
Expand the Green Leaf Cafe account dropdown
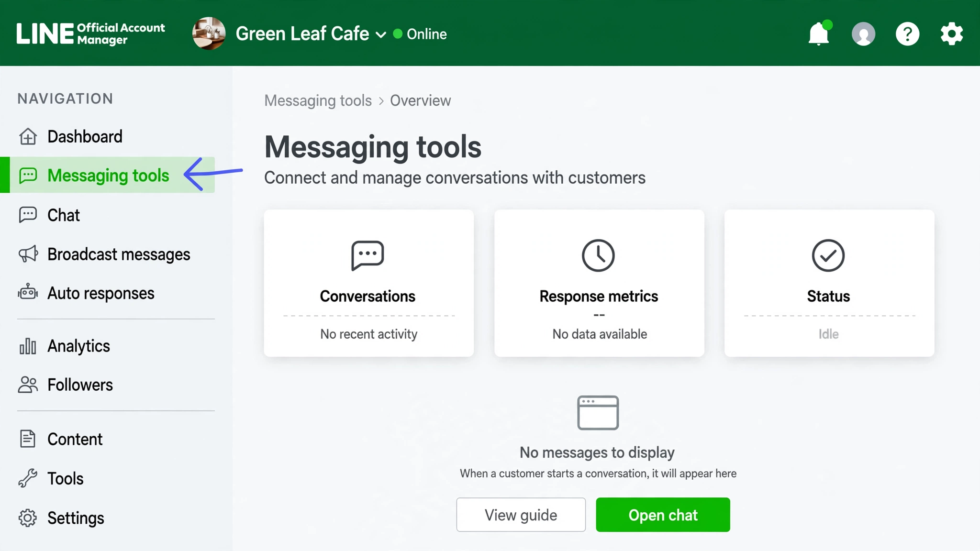[381, 34]
